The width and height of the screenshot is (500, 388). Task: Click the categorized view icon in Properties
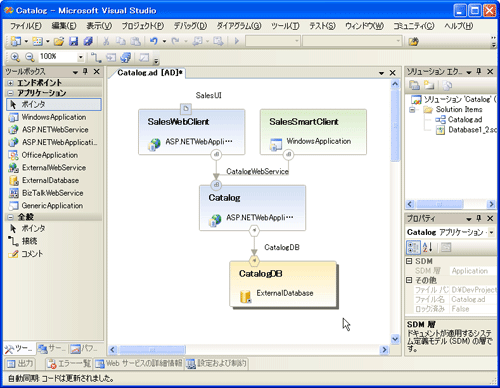413,247
